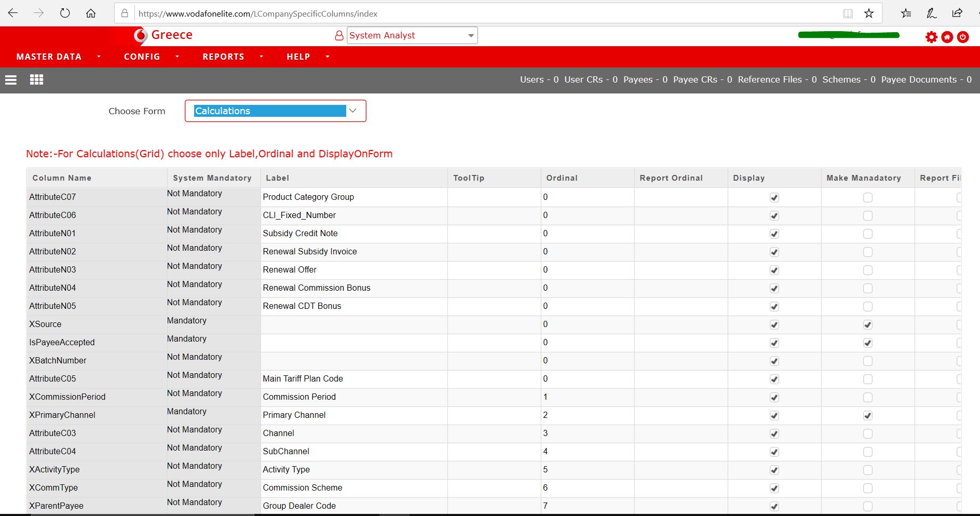The image size is (980, 516).
Task: Edit the Group Dealer Code label field
Action: pos(354,506)
